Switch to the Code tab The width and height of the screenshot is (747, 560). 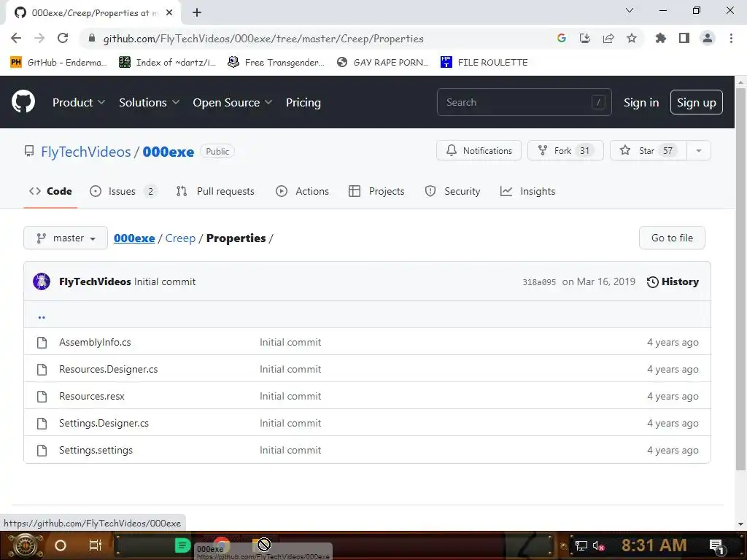[x=50, y=191]
